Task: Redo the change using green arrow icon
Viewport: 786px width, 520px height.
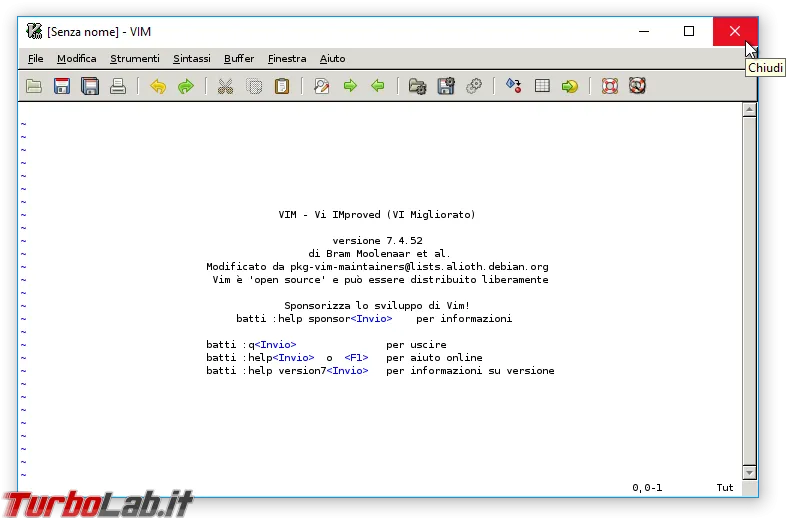Action: tap(186, 86)
